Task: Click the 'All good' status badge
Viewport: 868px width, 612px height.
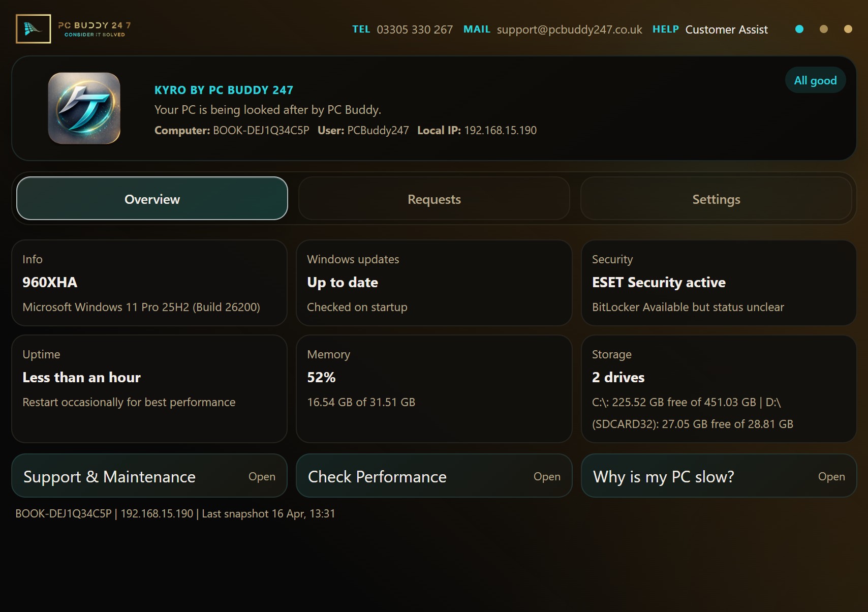Action: (x=815, y=80)
